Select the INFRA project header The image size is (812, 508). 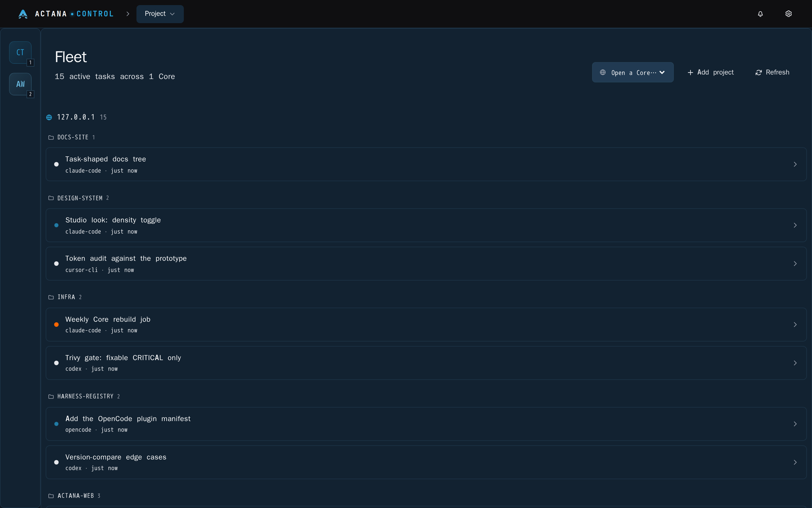65,297
